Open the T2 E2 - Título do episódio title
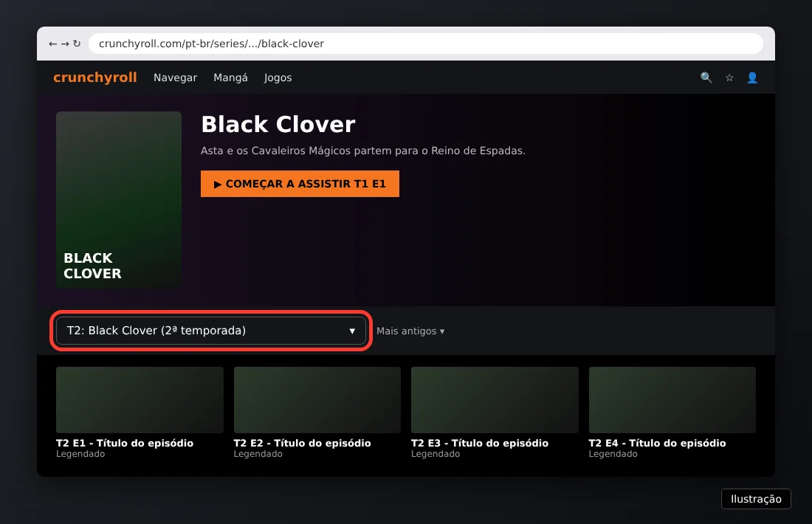 [x=303, y=444]
